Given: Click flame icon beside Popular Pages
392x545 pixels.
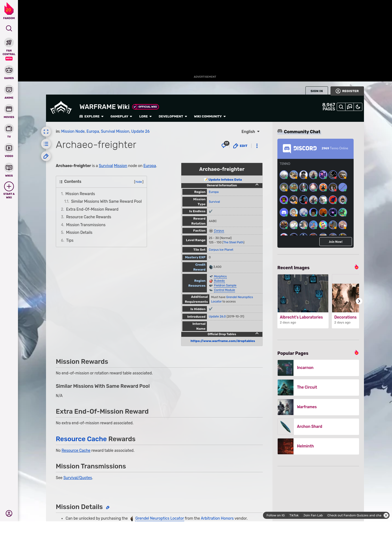Looking at the screenshot, I should pos(357,353).
